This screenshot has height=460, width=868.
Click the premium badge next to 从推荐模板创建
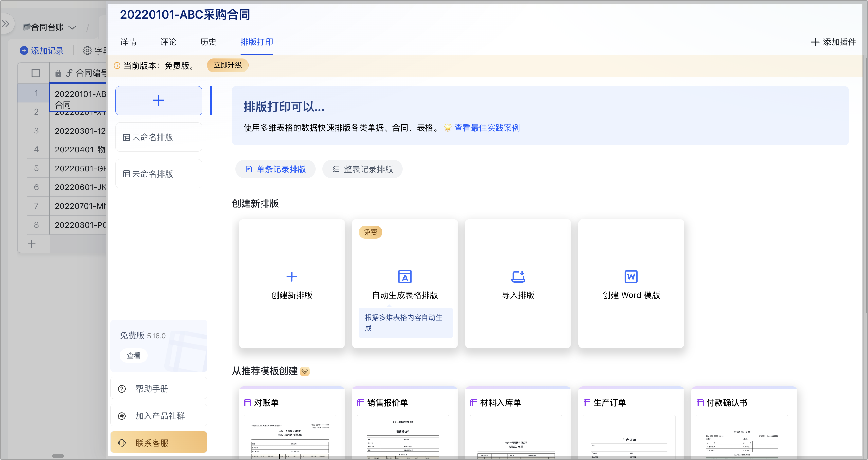pos(305,371)
